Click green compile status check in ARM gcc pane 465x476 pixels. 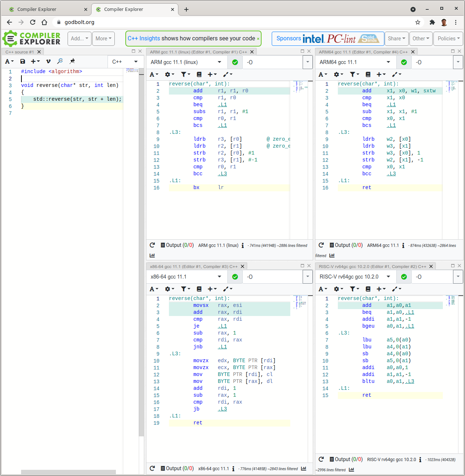pos(235,62)
